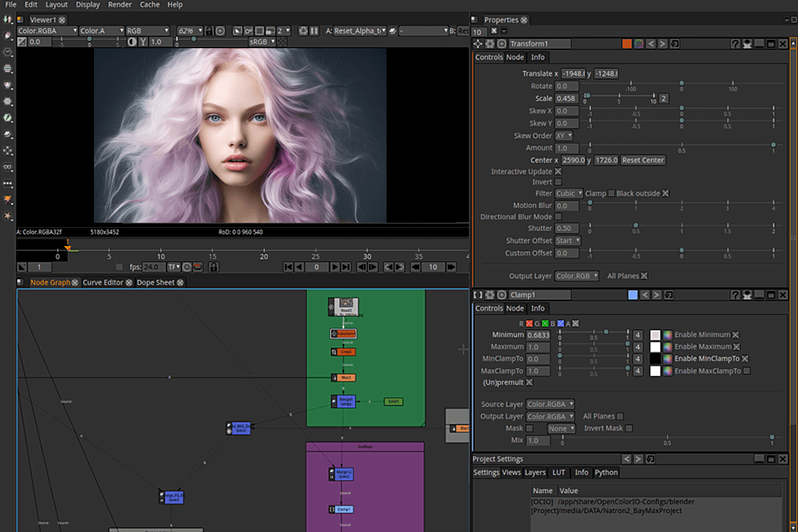Open the viewer zoom 62% dropdown
The image size is (798, 532).
tap(190, 31)
